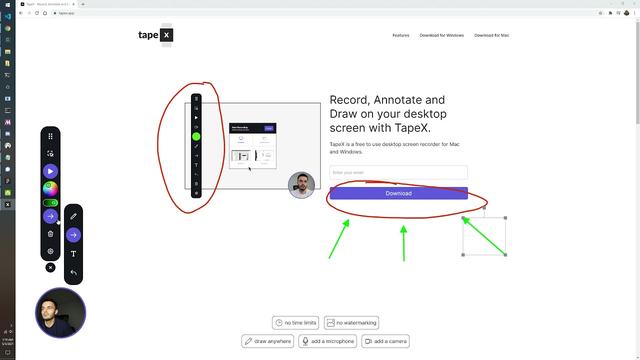Toggle the green switch in TapeX toolbar

(x=50, y=203)
